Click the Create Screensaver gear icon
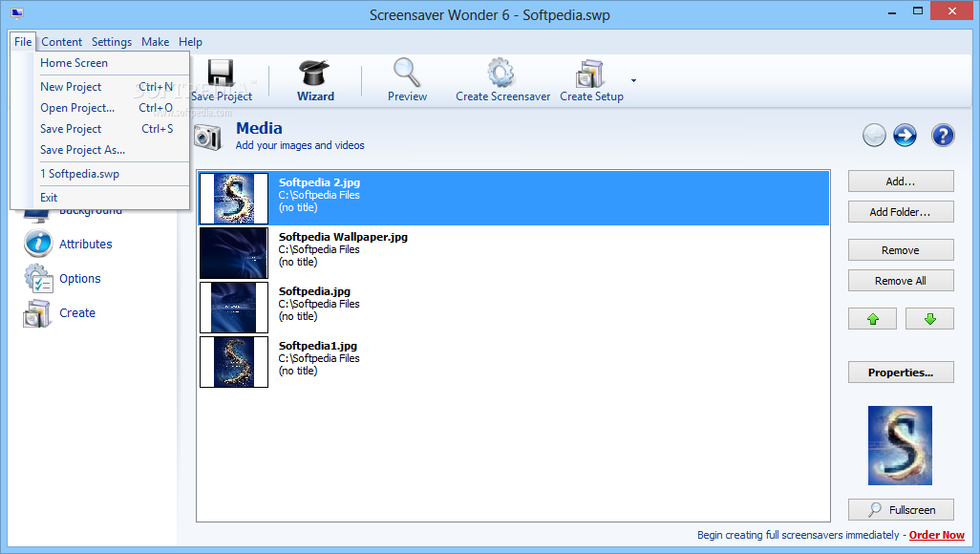Viewport: 980px width, 554px height. [x=501, y=73]
